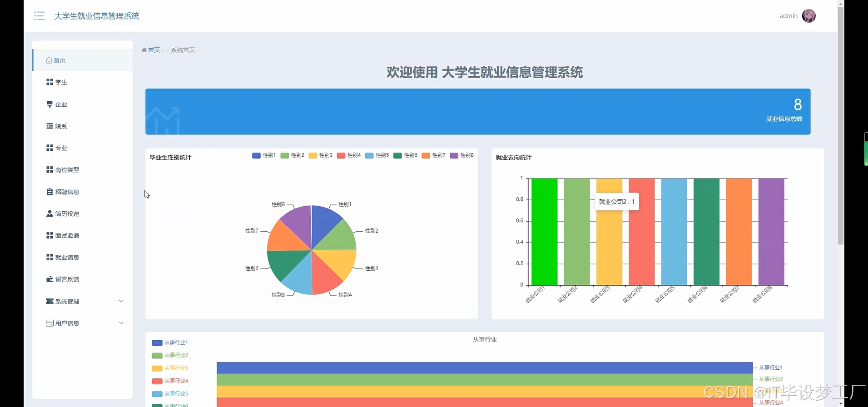Viewport: 868px width, 407px height.
Task: Click the 就业信息总数 counter label
Action: click(784, 119)
